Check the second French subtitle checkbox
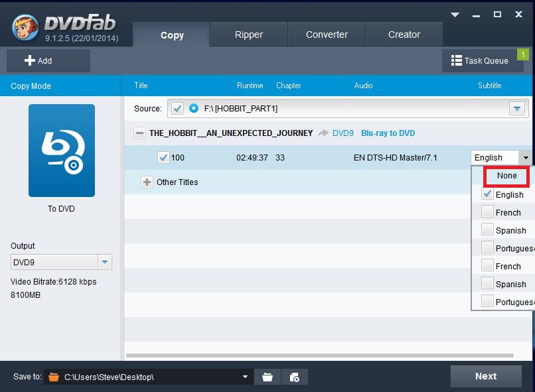This screenshot has width=535, height=392. point(487,265)
